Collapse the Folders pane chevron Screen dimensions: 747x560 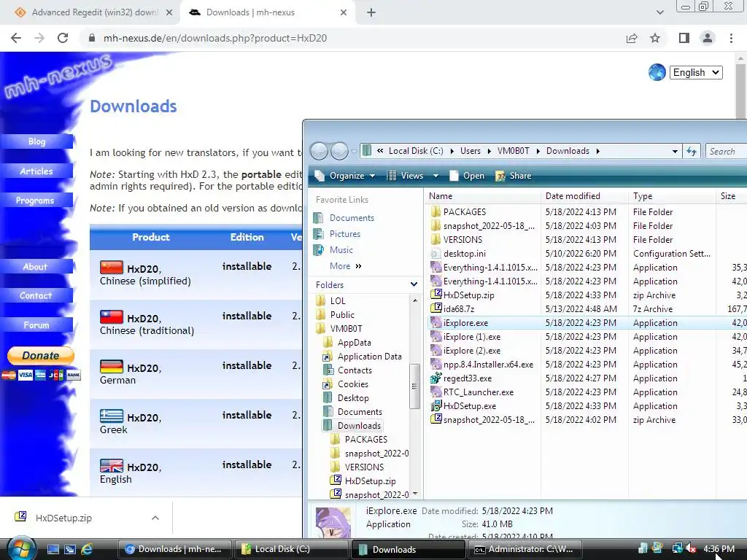click(414, 284)
